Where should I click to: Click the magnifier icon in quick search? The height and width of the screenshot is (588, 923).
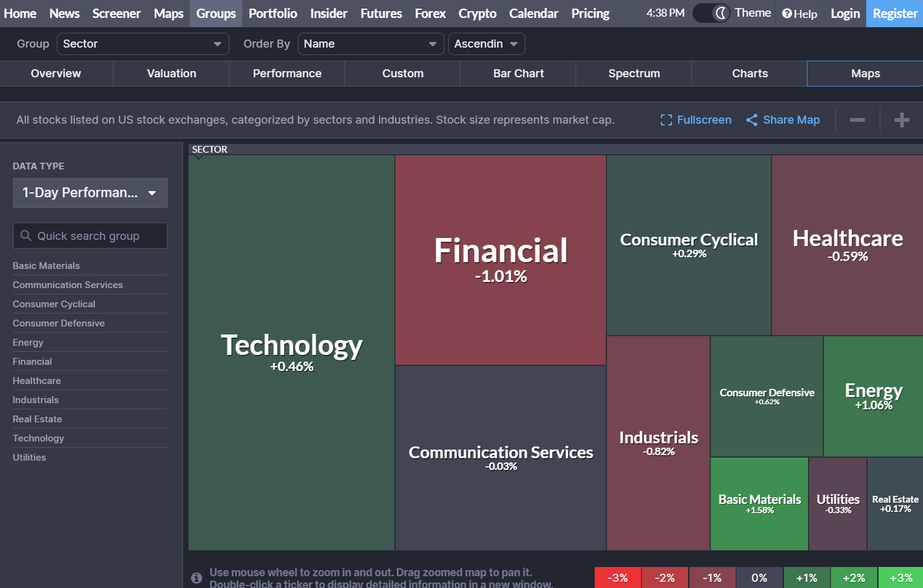click(26, 236)
